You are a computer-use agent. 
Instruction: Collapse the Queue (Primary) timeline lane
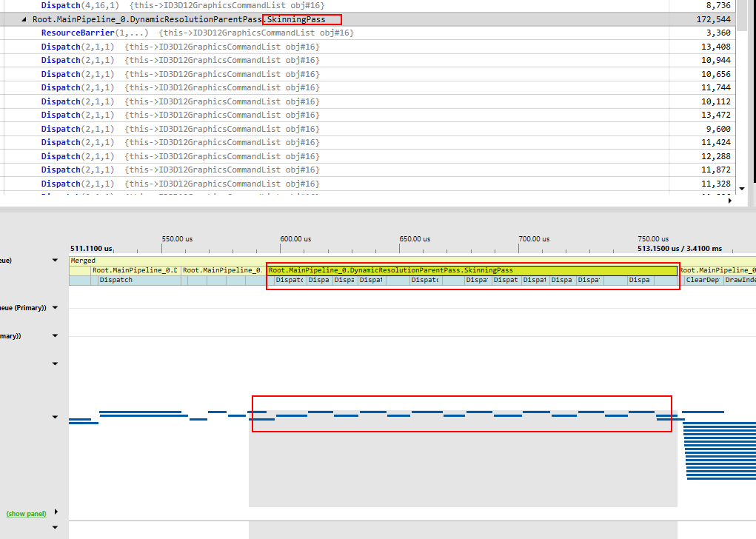click(x=54, y=306)
